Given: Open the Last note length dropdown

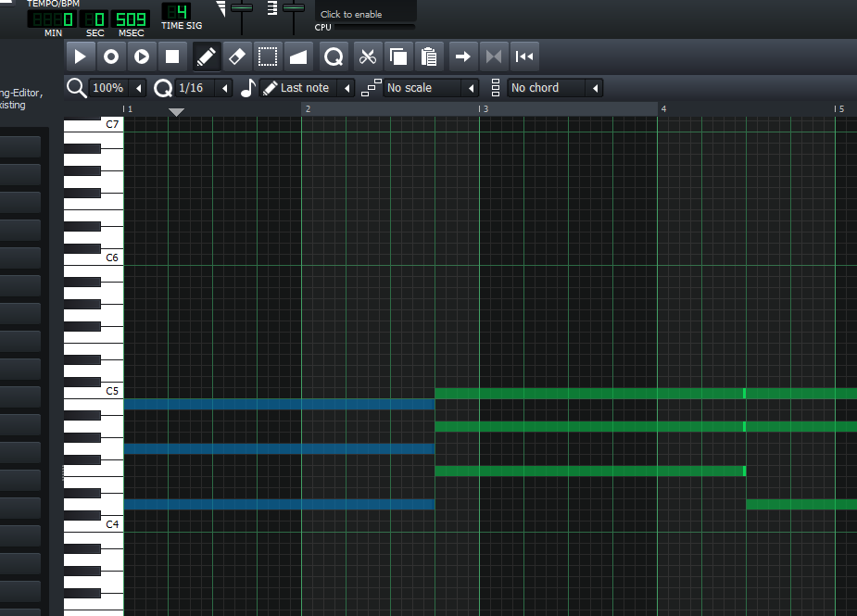Looking at the screenshot, I should click(308, 88).
